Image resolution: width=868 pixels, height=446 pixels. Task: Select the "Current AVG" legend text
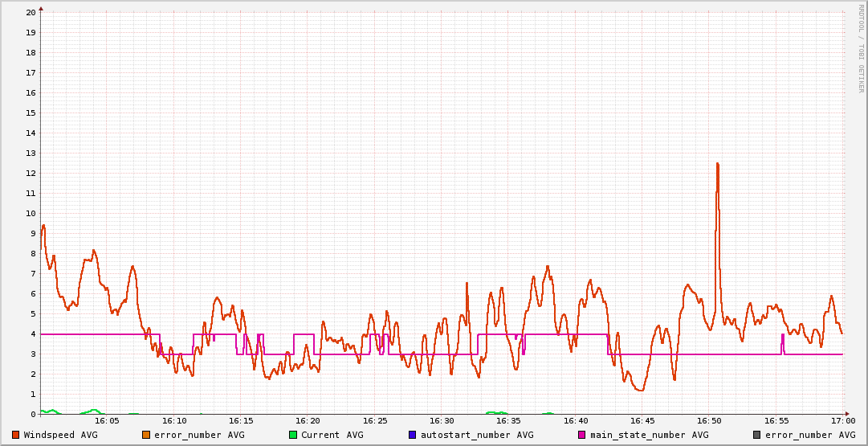point(332,435)
